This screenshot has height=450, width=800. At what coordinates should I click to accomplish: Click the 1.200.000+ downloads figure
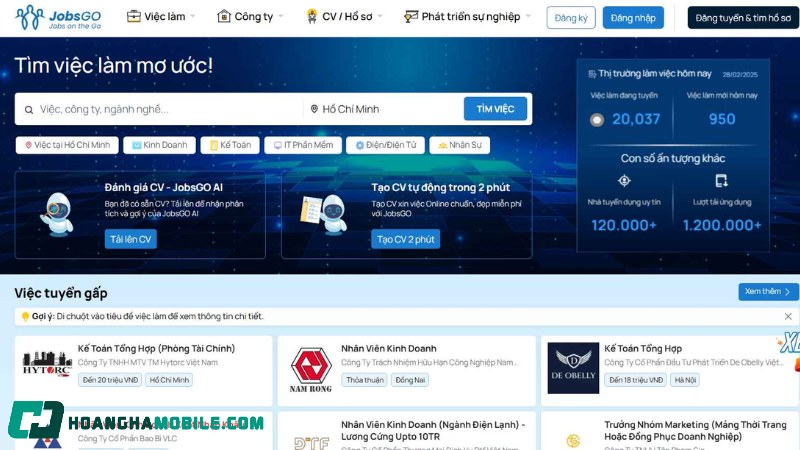click(x=722, y=225)
